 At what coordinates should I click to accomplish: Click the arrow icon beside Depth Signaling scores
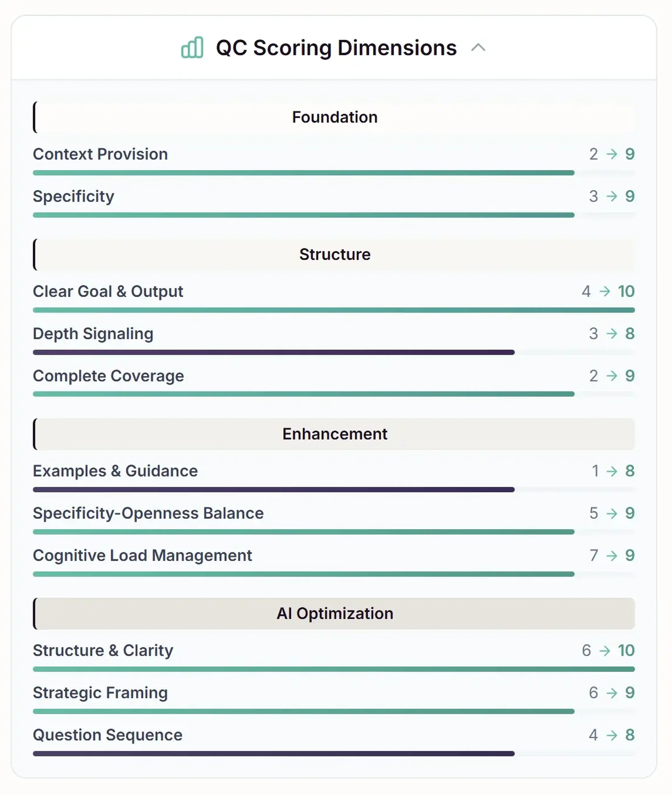(612, 334)
